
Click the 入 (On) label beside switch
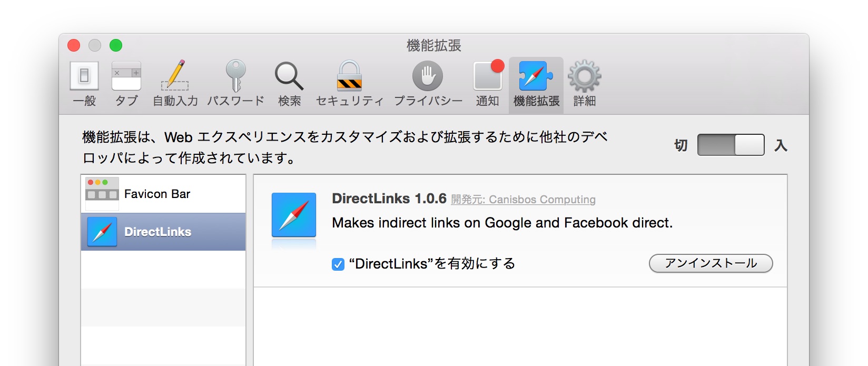coord(781,145)
